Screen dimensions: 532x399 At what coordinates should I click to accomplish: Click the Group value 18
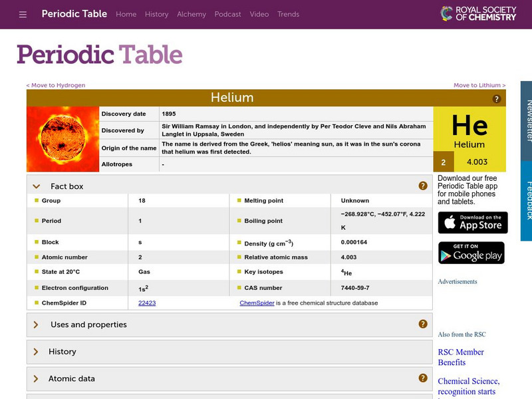[x=142, y=201]
